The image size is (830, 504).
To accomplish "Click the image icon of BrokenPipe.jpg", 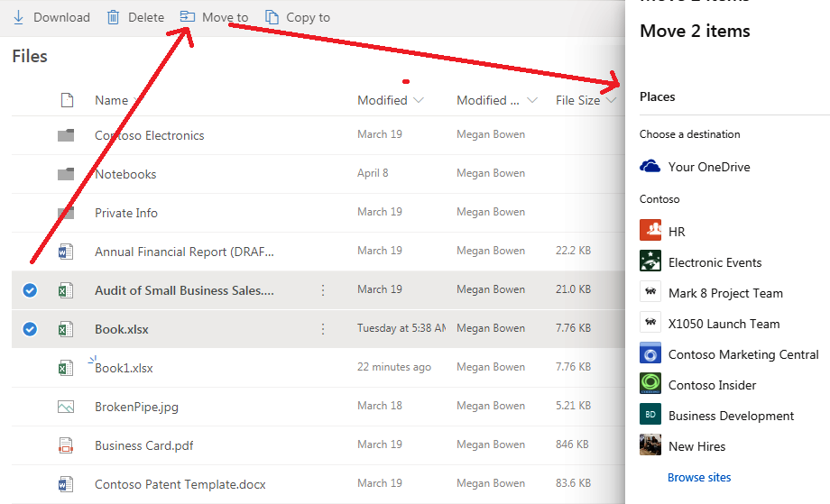I will pos(66,407).
